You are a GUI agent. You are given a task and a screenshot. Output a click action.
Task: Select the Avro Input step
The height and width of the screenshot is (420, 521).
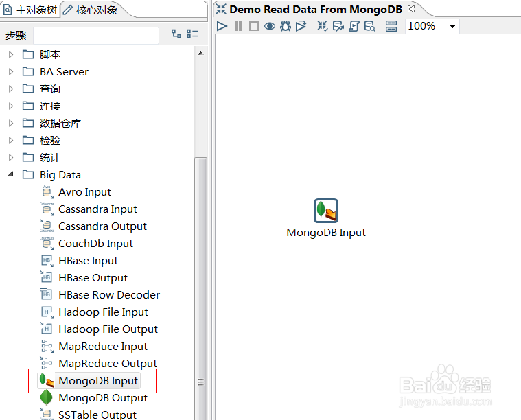pyautogui.click(x=84, y=192)
